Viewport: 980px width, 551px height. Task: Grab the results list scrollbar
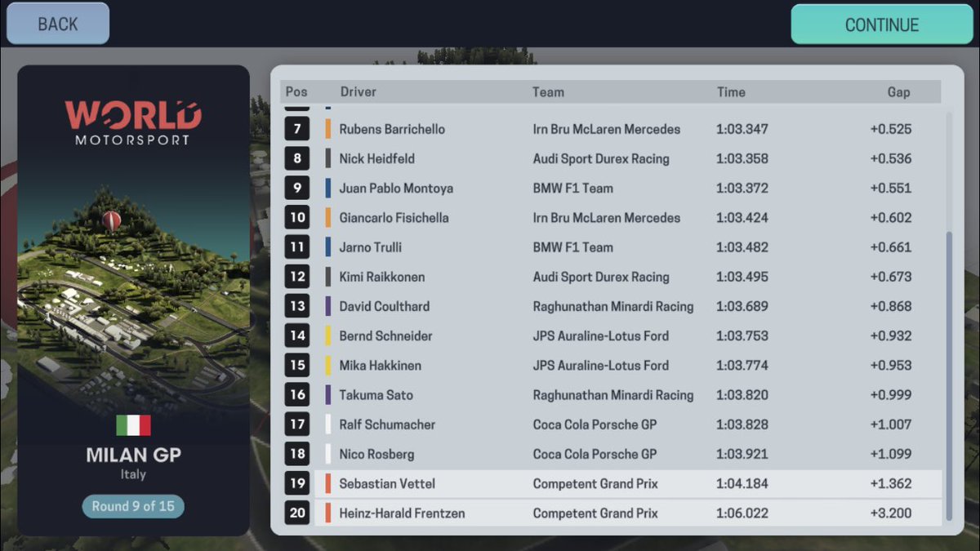click(949, 375)
